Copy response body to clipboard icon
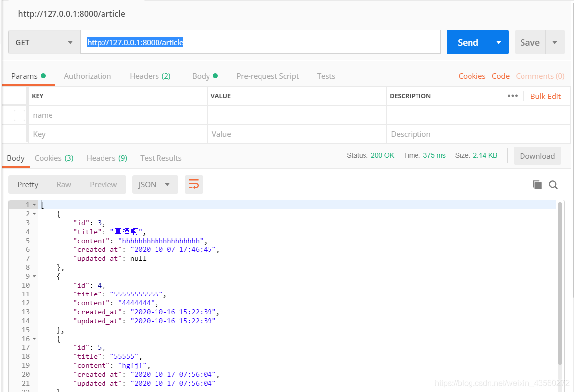This screenshot has width=574, height=392. tap(537, 185)
